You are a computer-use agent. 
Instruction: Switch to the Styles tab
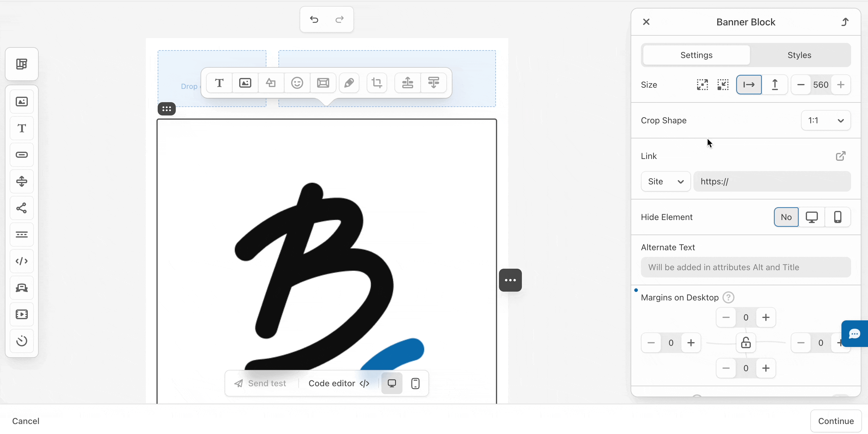799,55
